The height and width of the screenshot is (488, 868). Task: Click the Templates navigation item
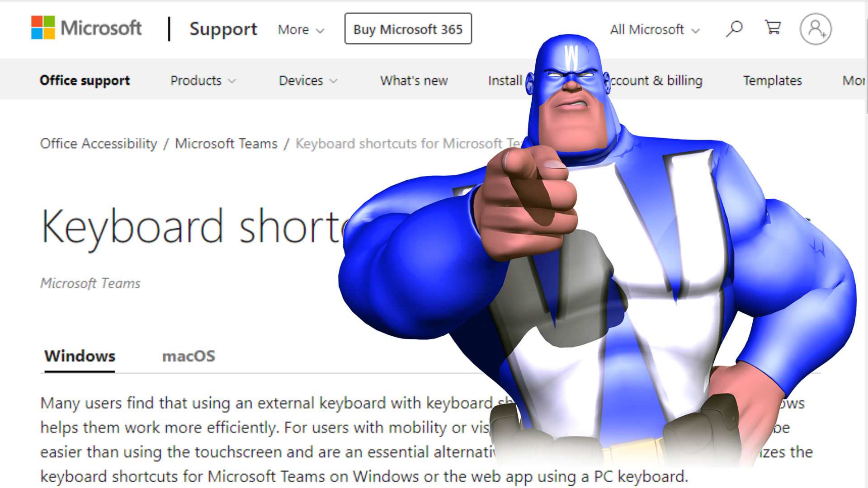click(x=772, y=80)
